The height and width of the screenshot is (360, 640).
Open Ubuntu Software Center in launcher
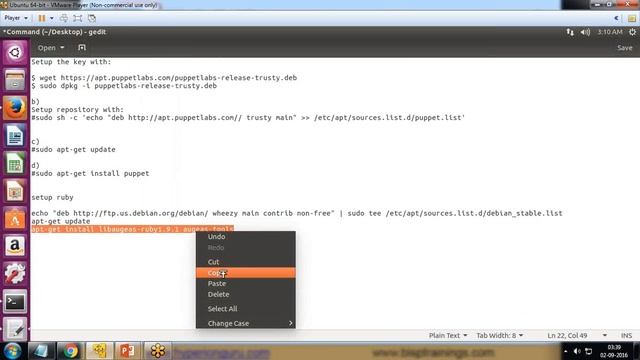click(15, 219)
